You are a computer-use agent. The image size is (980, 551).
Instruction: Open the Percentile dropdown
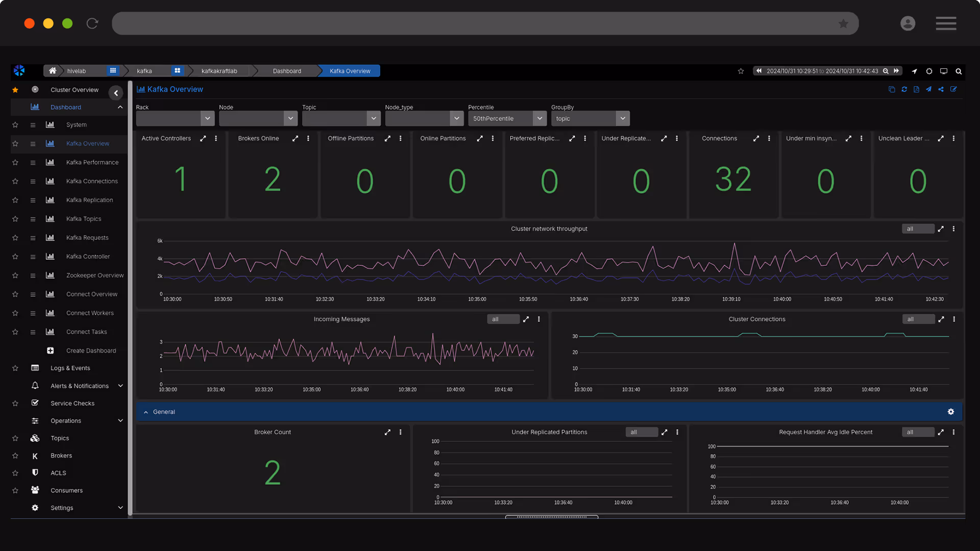click(507, 118)
